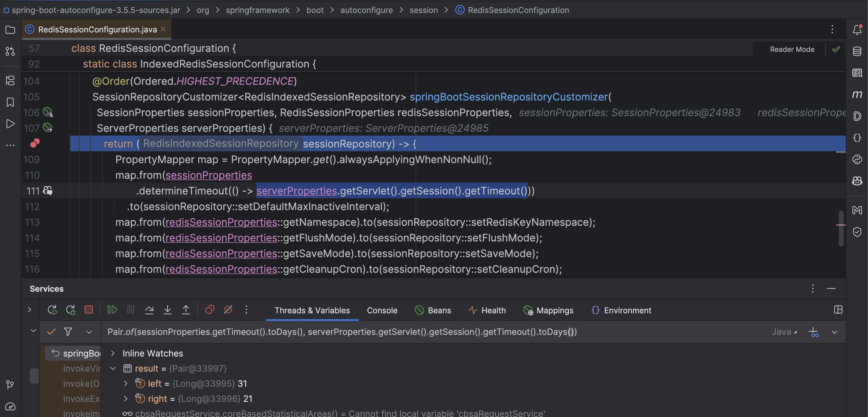Step over the current line
This screenshot has height=417, width=868.
[149, 310]
